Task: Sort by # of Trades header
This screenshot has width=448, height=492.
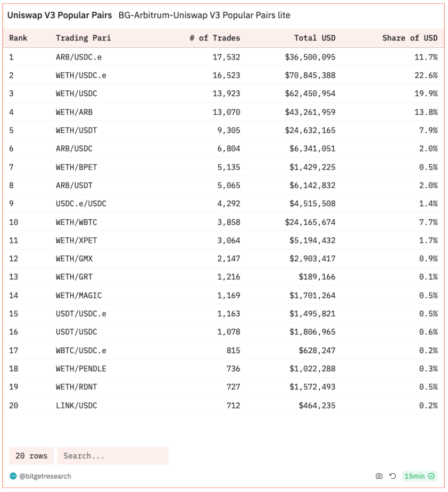Action: click(215, 38)
